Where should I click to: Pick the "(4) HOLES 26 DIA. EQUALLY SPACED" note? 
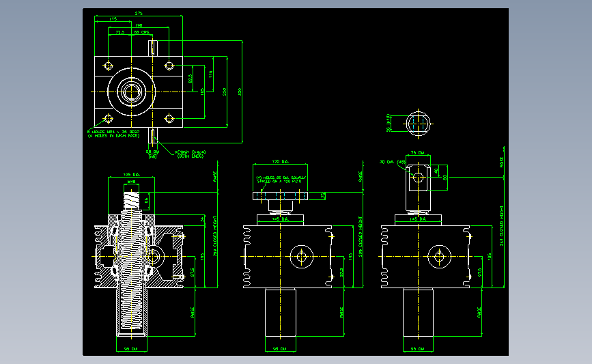click(281, 180)
